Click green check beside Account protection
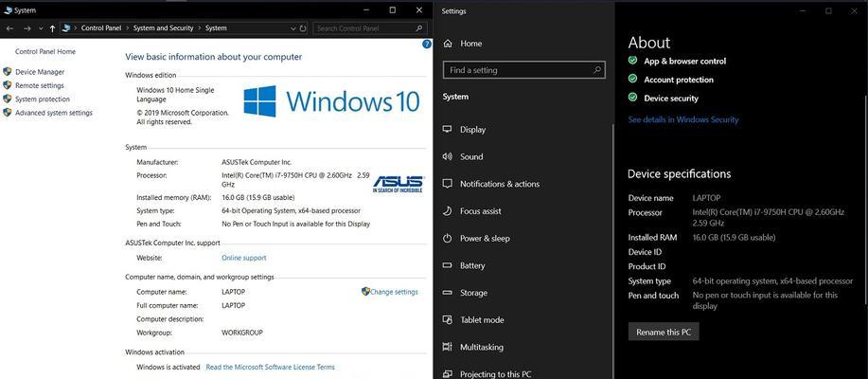This screenshot has height=379, width=868. [x=632, y=79]
